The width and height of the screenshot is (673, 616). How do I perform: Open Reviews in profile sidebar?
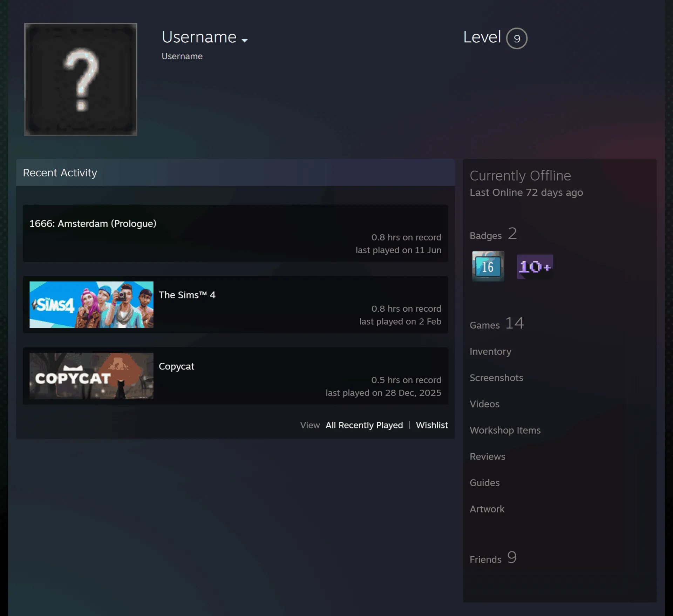pyautogui.click(x=488, y=457)
